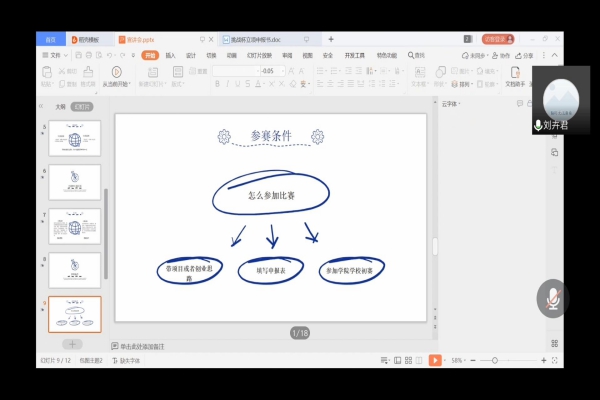Open the File (文件) menu dropdown
The image size is (600, 400).
click(x=54, y=55)
